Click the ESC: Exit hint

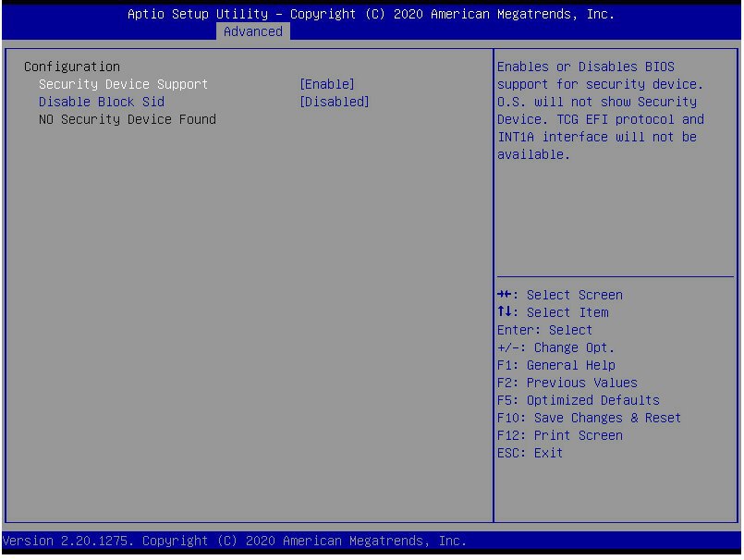click(530, 453)
